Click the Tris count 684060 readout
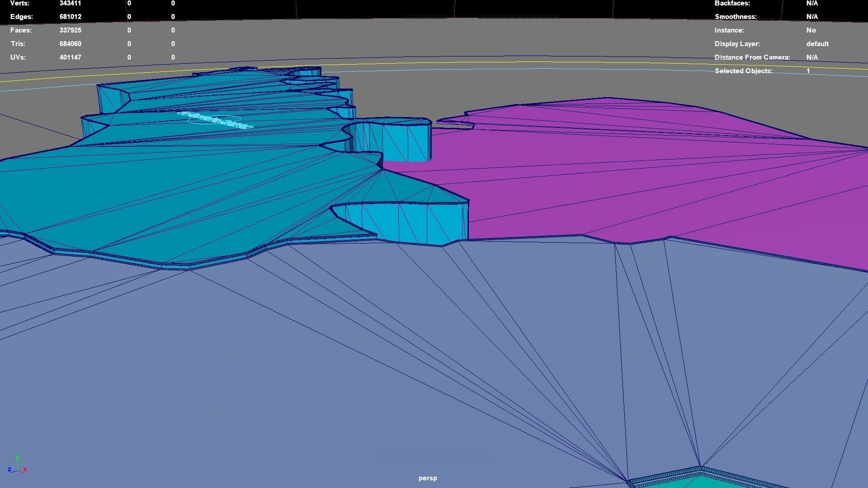Image resolution: width=868 pixels, height=488 pixels. tap(71, 44)
